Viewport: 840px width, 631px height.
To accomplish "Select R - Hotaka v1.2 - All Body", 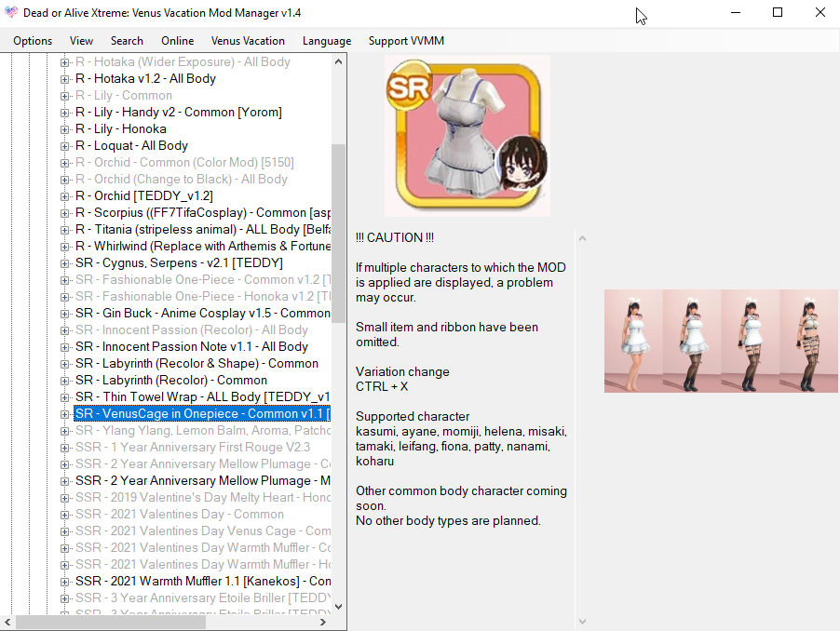I will [x=145, y=79].
